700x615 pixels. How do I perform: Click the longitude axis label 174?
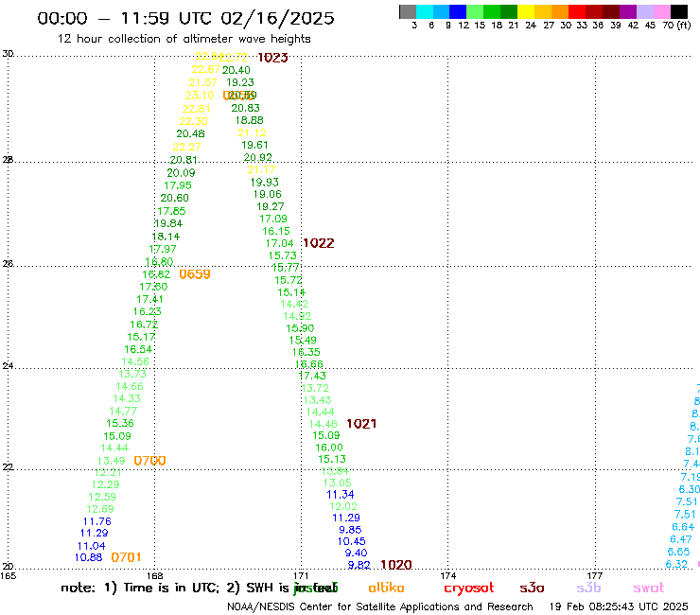click(x=447, y=575)
